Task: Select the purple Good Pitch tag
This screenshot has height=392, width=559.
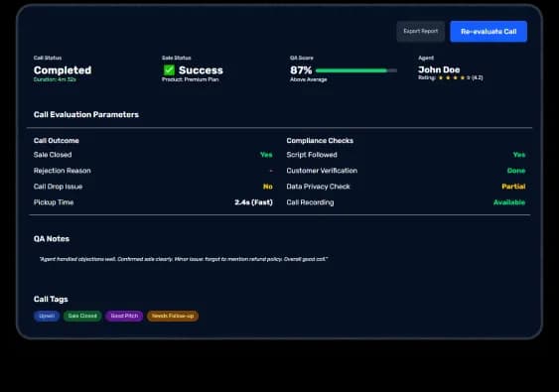Action: 124,316
